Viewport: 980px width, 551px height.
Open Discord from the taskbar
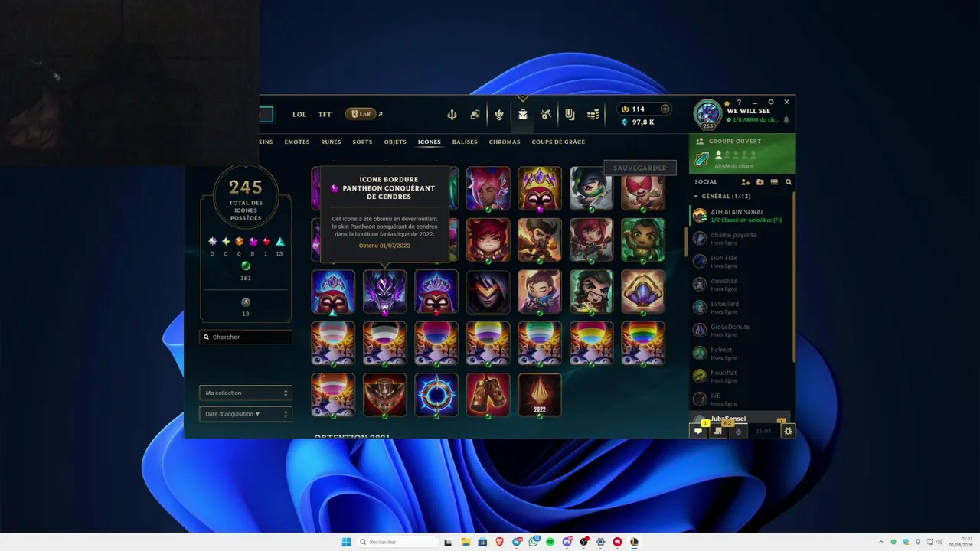tap(567, 542)
